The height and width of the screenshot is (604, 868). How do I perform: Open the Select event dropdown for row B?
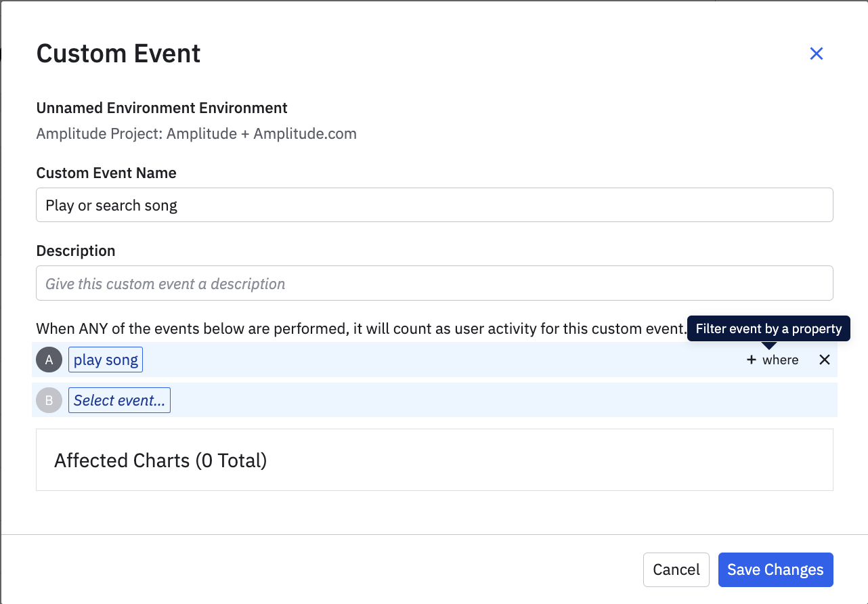pyautogui.click(x=119, y=400)
